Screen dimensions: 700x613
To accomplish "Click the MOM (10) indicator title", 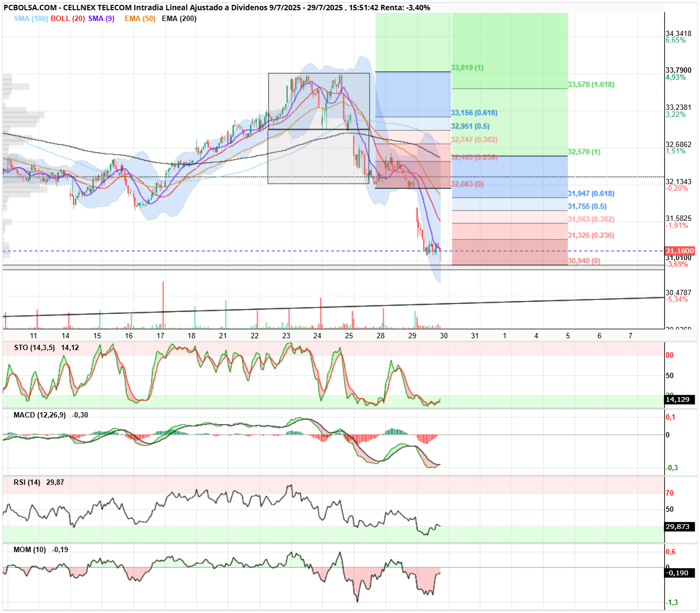I will 30,550.
